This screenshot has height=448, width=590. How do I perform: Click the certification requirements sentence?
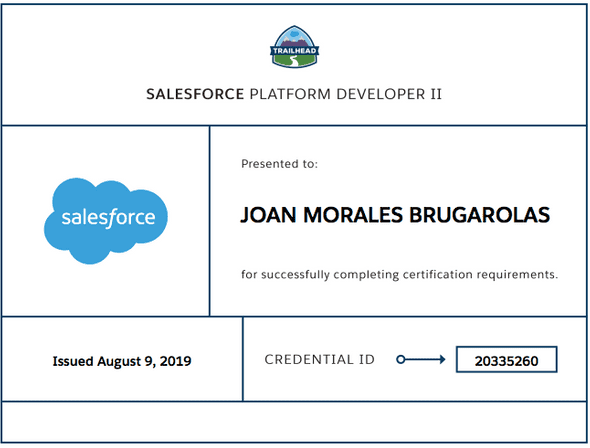point(400,275)
